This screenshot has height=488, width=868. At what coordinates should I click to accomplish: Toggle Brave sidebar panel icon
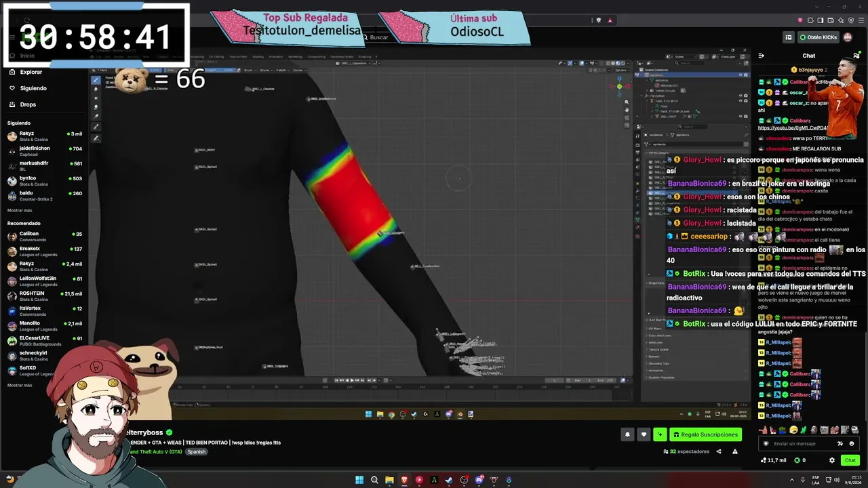point(821,20)
